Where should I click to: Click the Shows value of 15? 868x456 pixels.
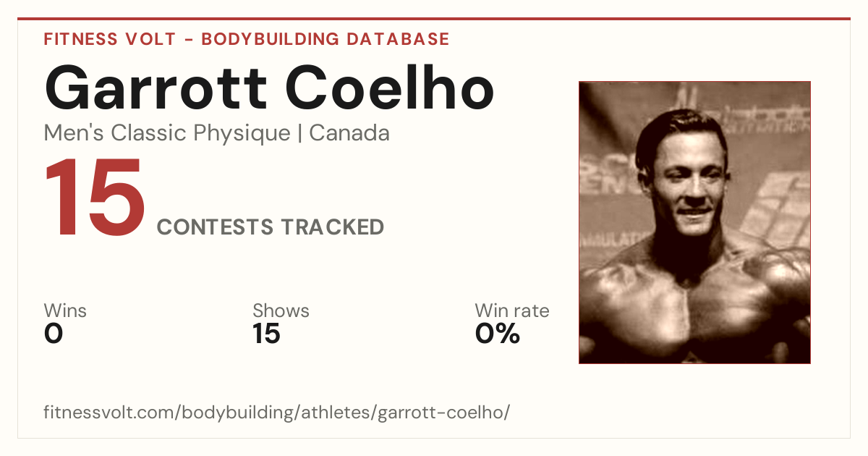266,334
